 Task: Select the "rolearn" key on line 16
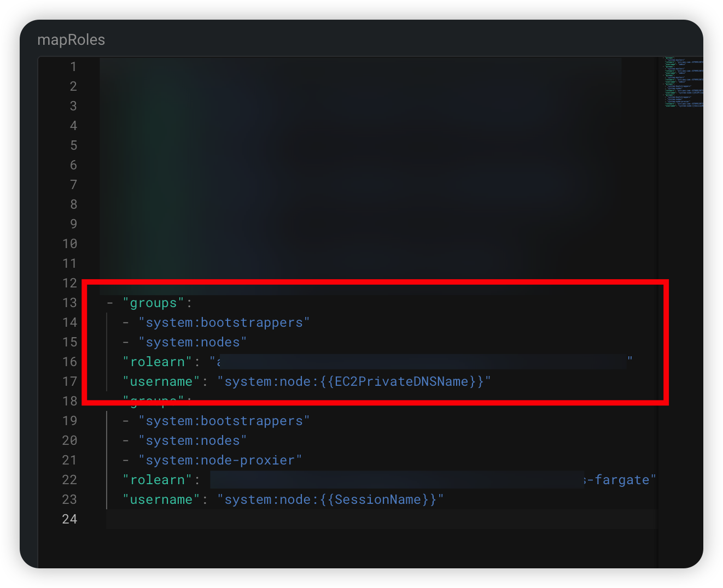tap(158, 361)
